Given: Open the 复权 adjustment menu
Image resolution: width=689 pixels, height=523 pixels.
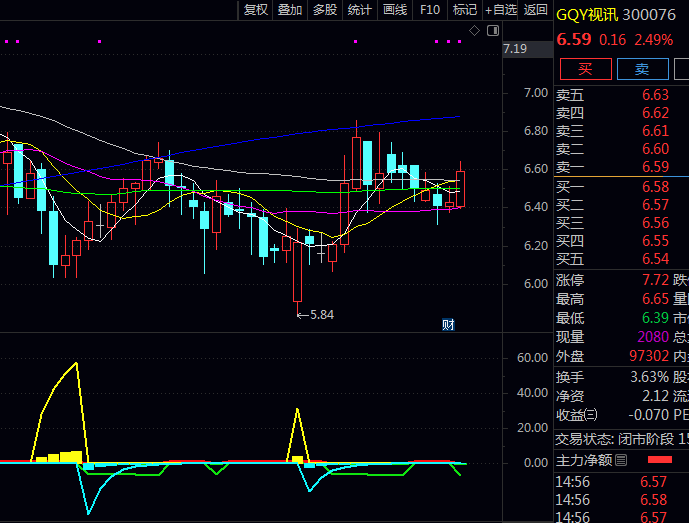Looking at the screenshot, I should pyautogui.click(x=255, y=10).
